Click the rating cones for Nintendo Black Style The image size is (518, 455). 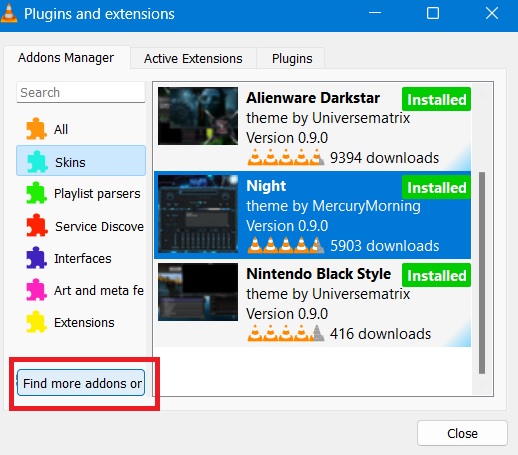[286, 333]
